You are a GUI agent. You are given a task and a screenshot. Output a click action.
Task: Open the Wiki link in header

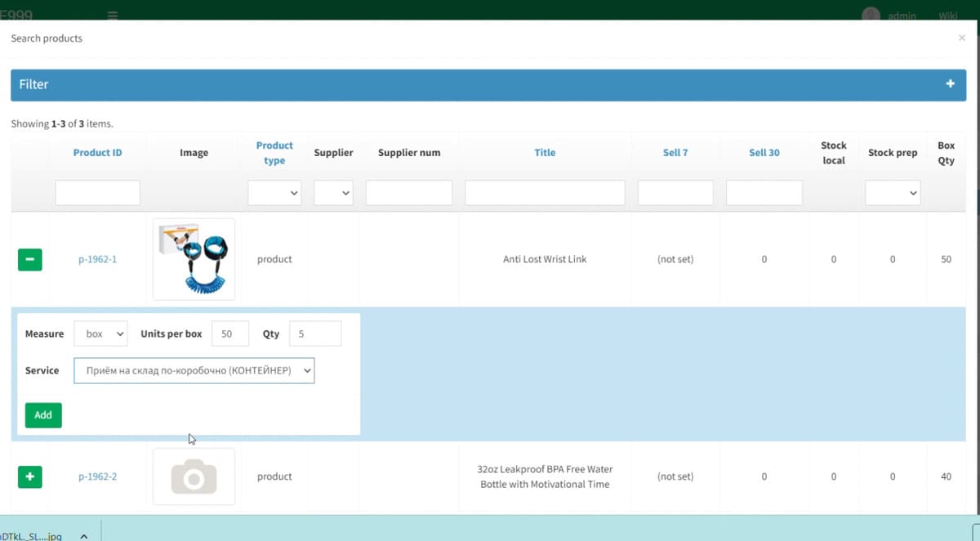tap(947, 16)
